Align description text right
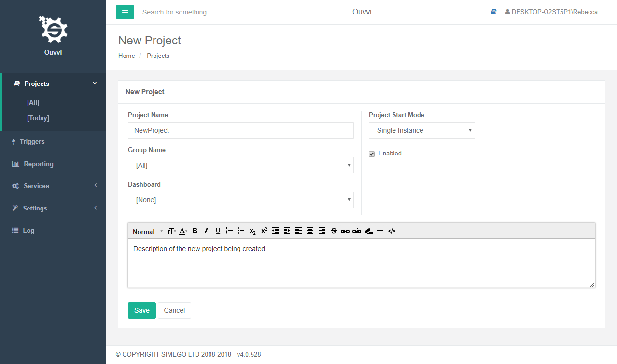Viewport: 617px width, 364px height. pyautogui.click(x=322, y=231)
